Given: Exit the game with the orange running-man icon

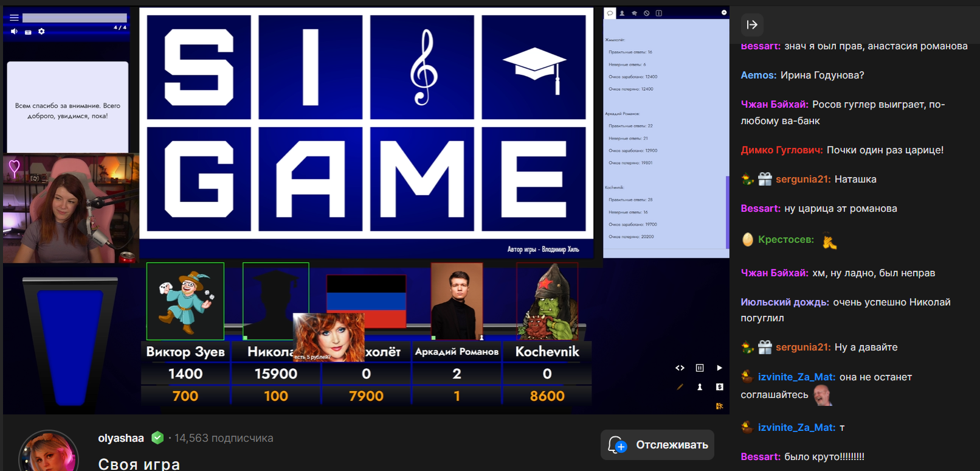Looking at the screenshot, I should pyautogui.click(x=720, y=406).
